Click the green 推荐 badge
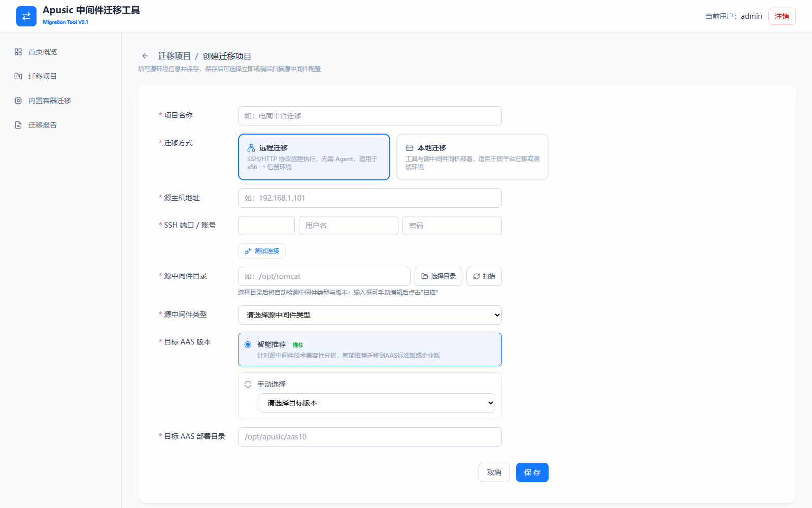The image size is (812, 508). pos(298,345)
